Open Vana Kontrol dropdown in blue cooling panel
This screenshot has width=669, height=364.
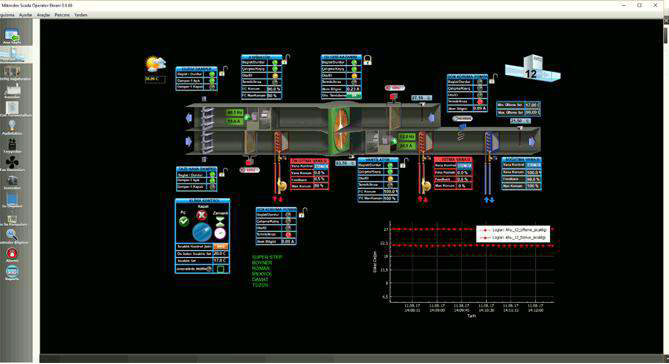pos(533,165)
